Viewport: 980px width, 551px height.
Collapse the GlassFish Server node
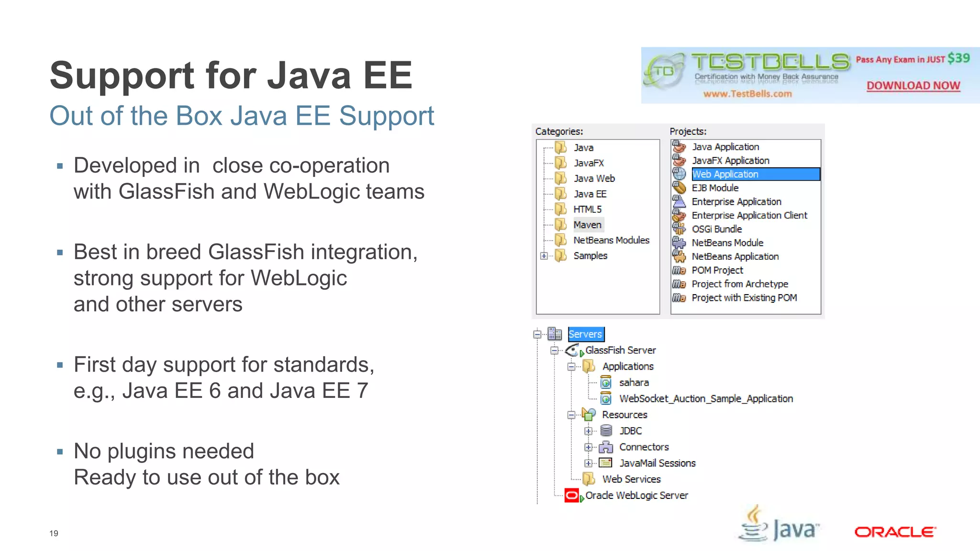coord(555,350)
